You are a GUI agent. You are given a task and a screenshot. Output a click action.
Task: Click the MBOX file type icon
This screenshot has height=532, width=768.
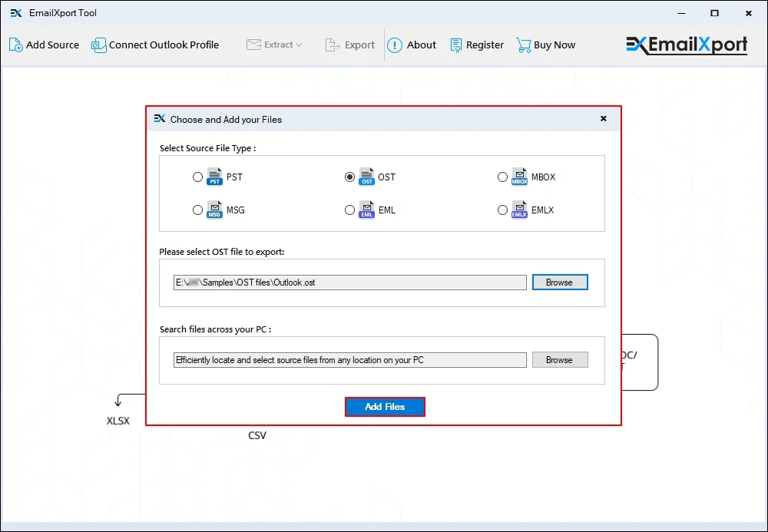pos(518,177)
